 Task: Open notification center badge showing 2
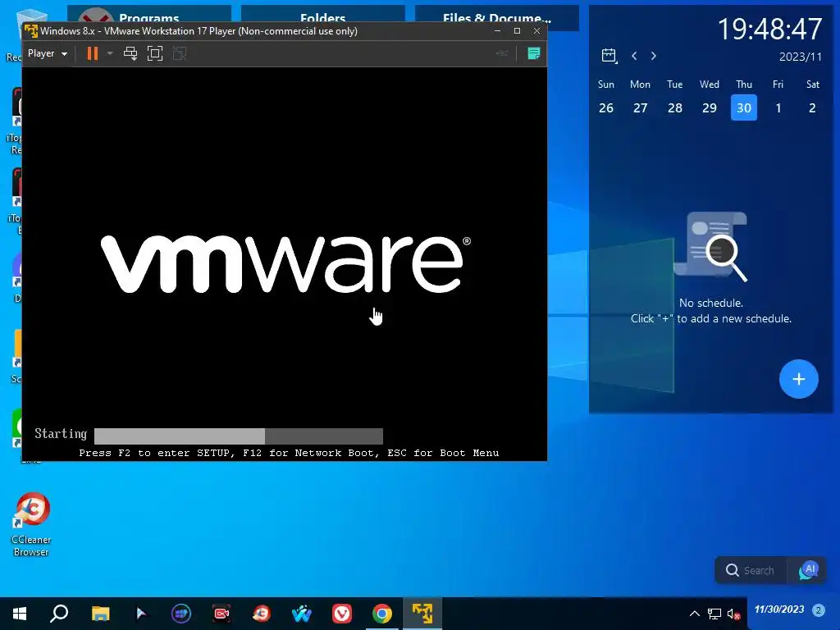point(818,609)
